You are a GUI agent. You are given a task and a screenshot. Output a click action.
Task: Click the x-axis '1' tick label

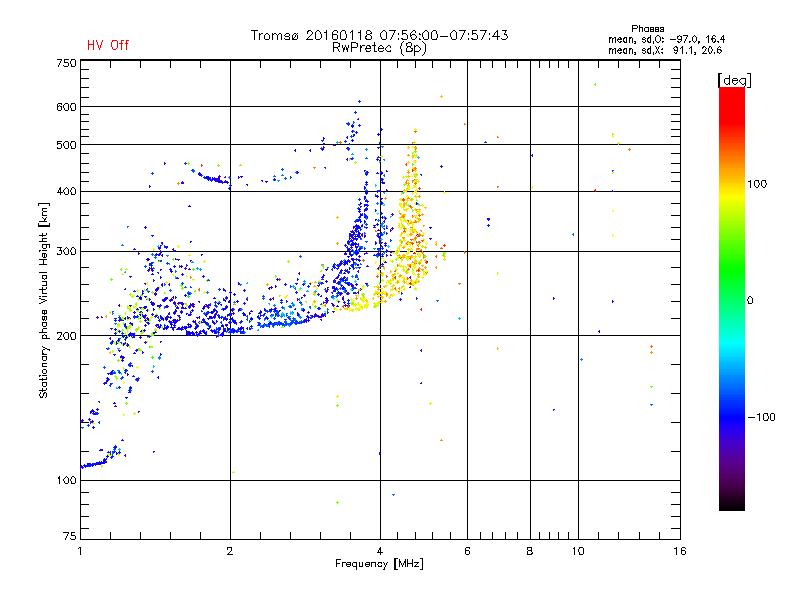coord(80,551)
